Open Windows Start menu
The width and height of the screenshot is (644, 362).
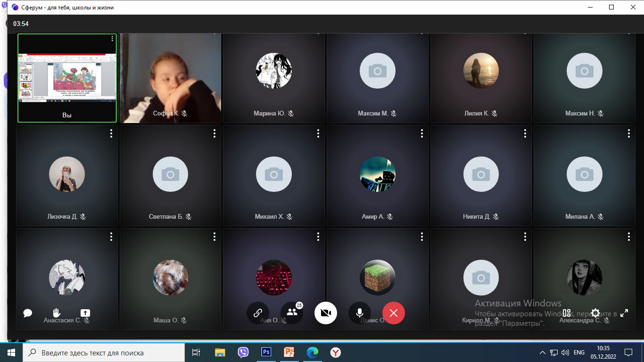(x=11, y=353)
